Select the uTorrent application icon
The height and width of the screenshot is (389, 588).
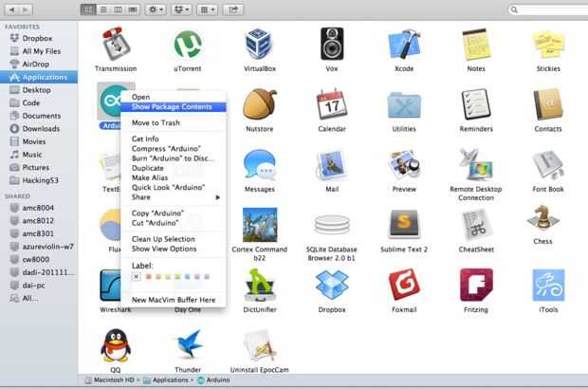[188, 44]
